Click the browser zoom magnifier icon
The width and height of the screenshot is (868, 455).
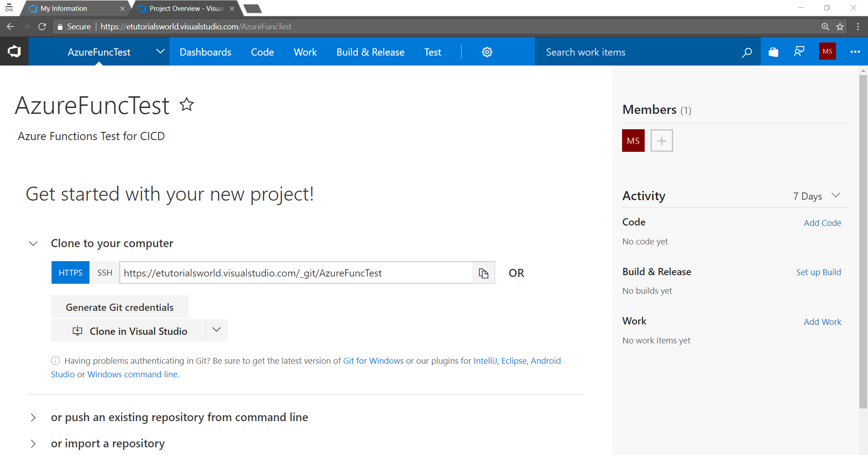point(826,27)
